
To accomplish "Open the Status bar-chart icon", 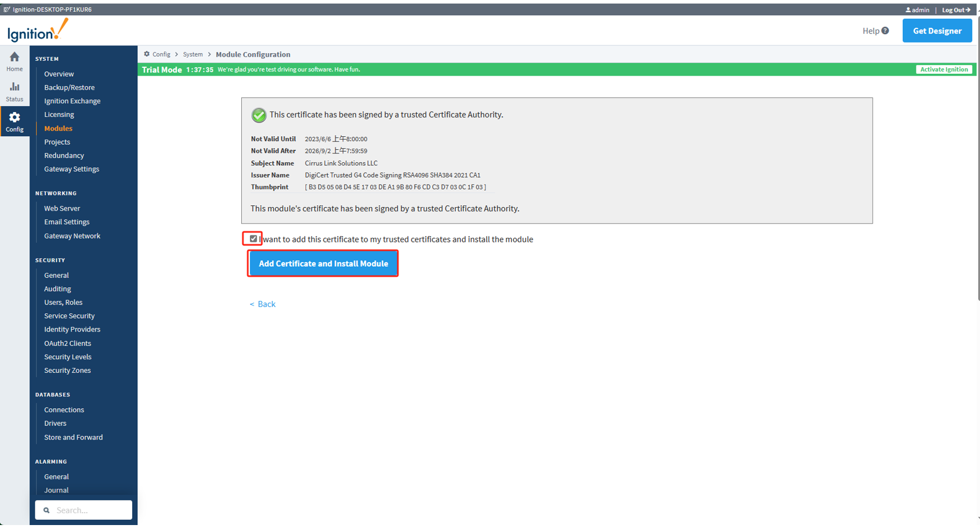I will (x=14, y=87).
